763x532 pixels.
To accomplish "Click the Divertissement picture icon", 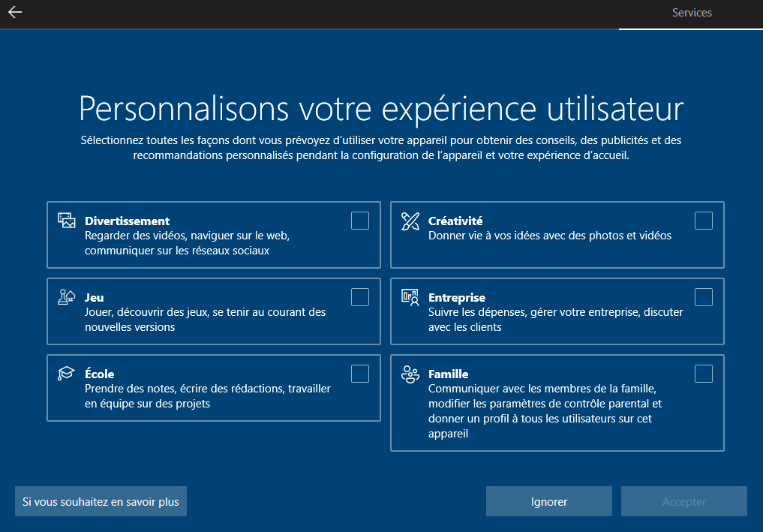I will point(67,221).
